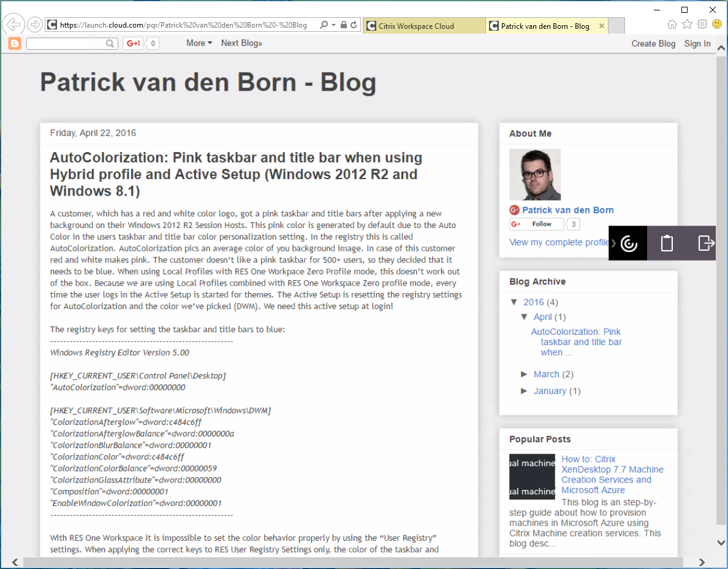The height and width of the screenshot is (569, 728).
Task: Click the Popular Posts heading
Action: tap(540, 439)
